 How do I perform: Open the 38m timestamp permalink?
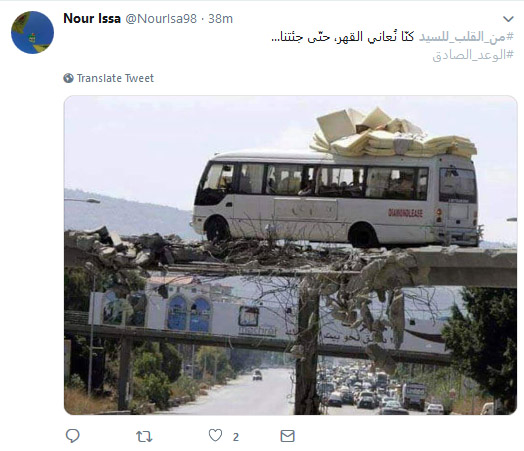pos(221,19)
